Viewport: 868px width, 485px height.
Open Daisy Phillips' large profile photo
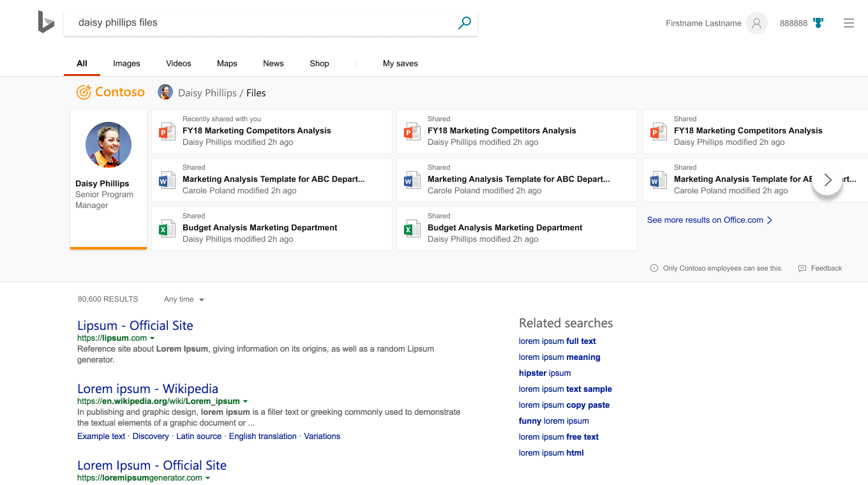(108, 145)
